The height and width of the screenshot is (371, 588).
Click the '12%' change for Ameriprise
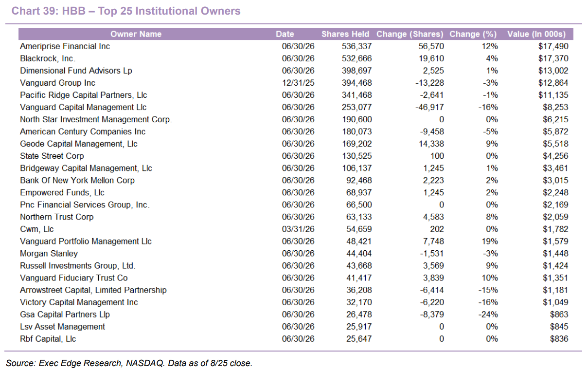click(x=490, y=46)
